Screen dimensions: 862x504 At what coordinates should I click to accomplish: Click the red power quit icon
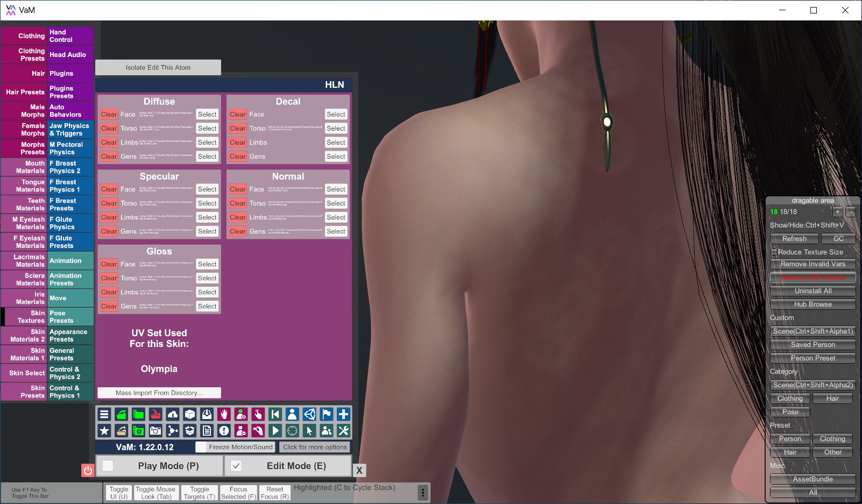pos(88,470)
